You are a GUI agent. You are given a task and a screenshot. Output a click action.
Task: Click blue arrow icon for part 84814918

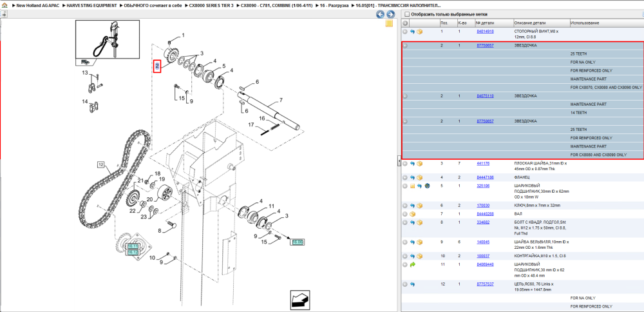[413, 32]
